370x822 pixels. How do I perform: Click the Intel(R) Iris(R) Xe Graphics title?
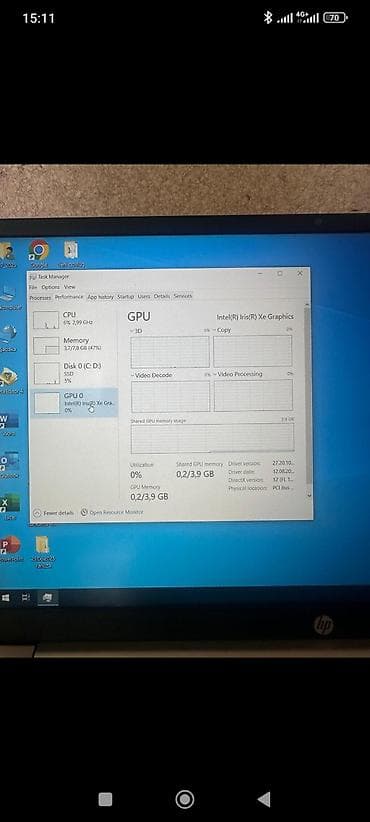coord(255,317)
